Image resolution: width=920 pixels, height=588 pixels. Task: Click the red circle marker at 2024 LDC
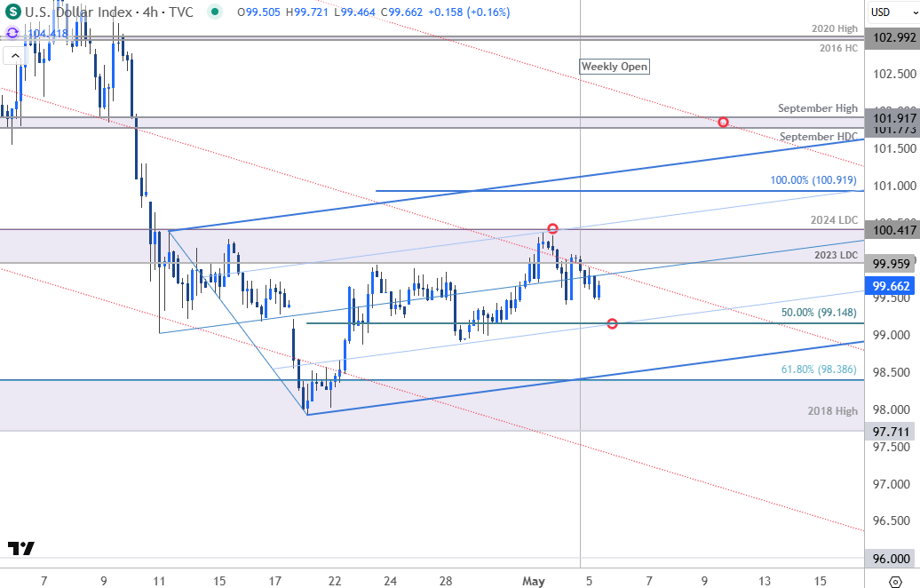pyautogui.click(x=552, y=228)
